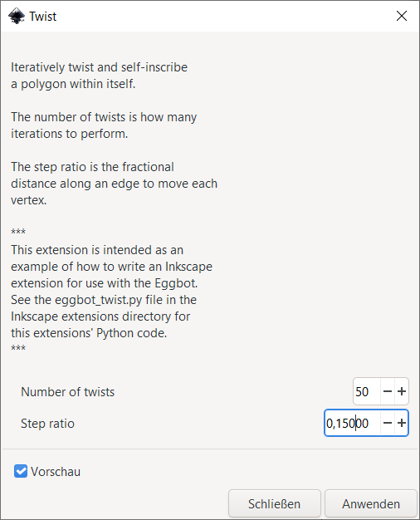Increment Step ratio with plus button
Image resolution: width=420 pixels, height=520 pixels.
(x=402, y=423)
